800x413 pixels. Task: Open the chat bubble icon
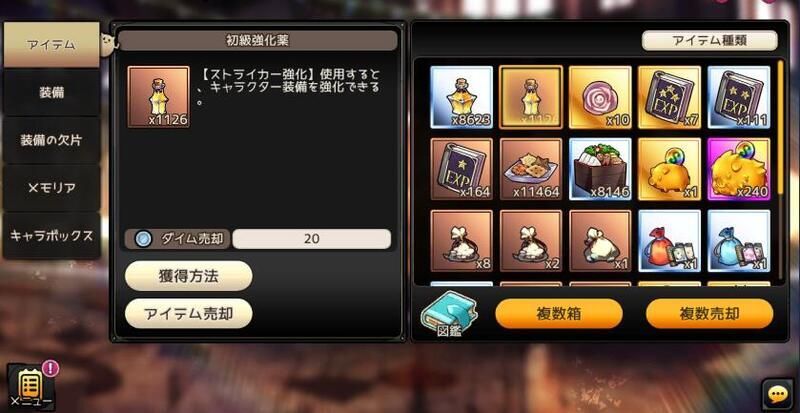click(778, 394)
